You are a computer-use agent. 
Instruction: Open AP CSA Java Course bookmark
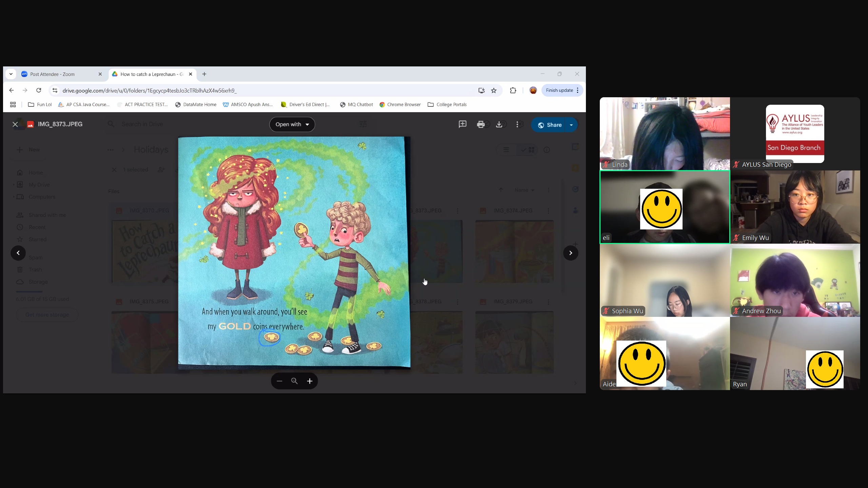pos(84,105)
